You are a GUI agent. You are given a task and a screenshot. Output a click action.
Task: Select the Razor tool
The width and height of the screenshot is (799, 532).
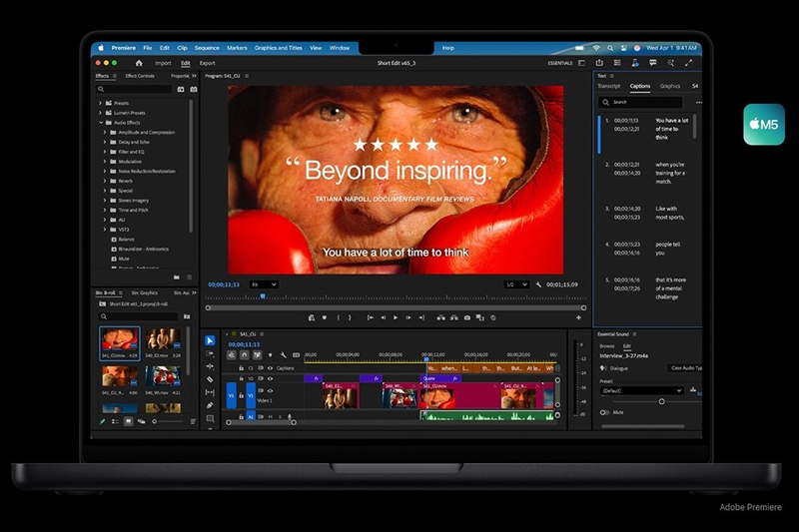point(210,379)
